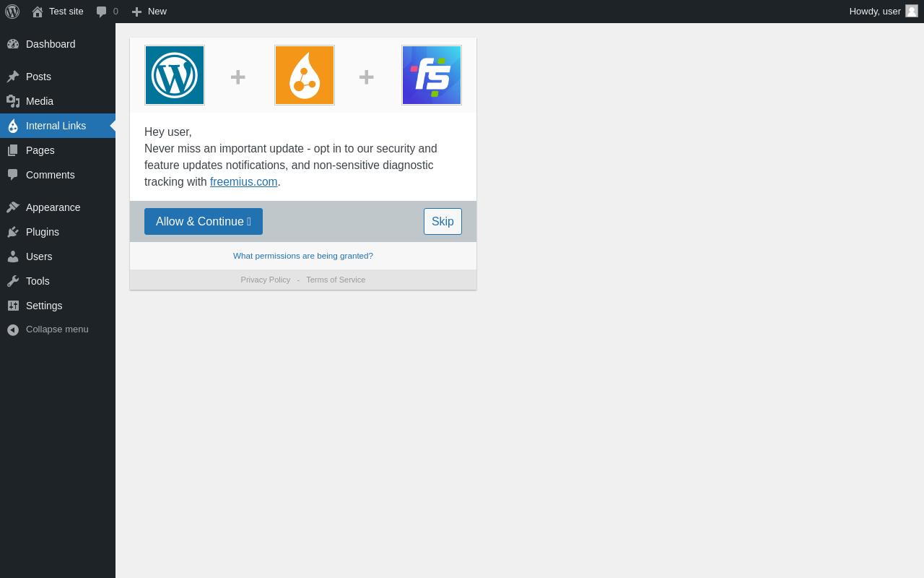Screen dimensions: 924x578
Task: Click the Pages icon in sidebar
Action: click(13, 150)
